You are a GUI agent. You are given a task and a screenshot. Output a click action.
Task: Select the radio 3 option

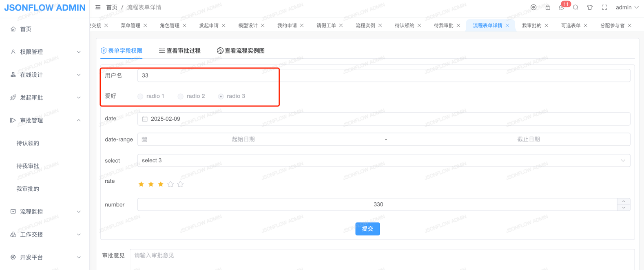tap(221, 96)
